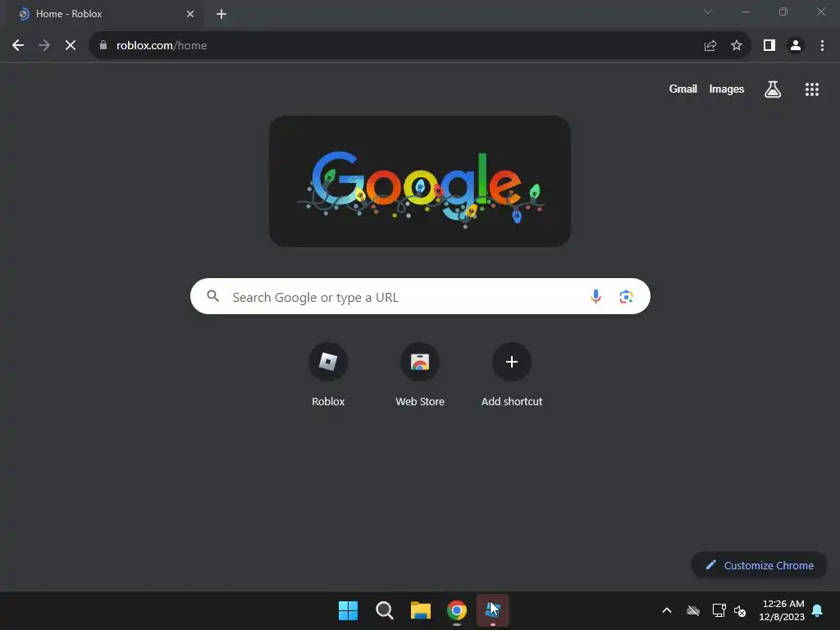Click the muted volume tray icon
This screenshot has height=630, width=840.
pos(741,610)
